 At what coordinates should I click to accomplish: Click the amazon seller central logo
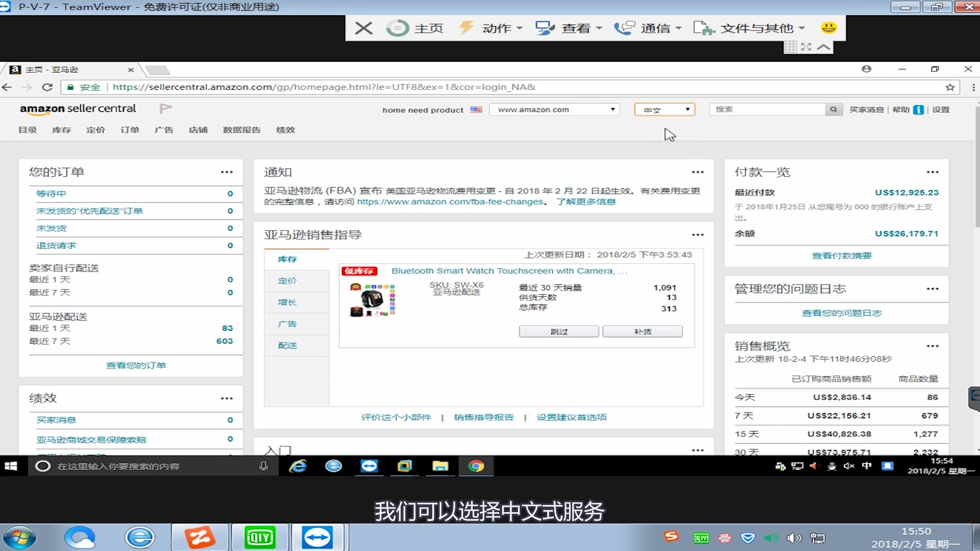click(78, 109)
